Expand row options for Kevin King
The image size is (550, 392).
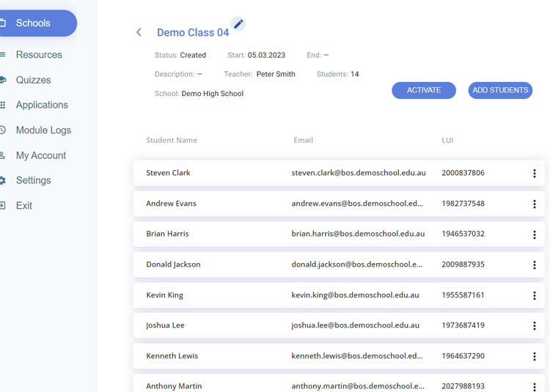(x=534, y=295)
